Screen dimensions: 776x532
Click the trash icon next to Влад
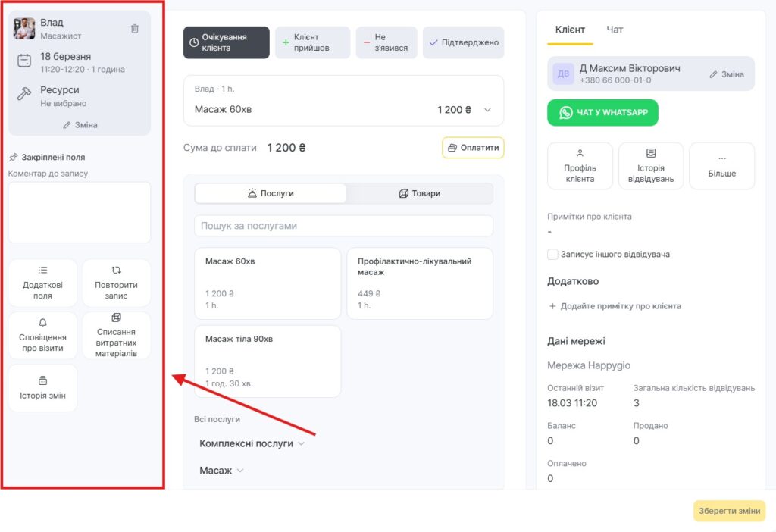135,29
